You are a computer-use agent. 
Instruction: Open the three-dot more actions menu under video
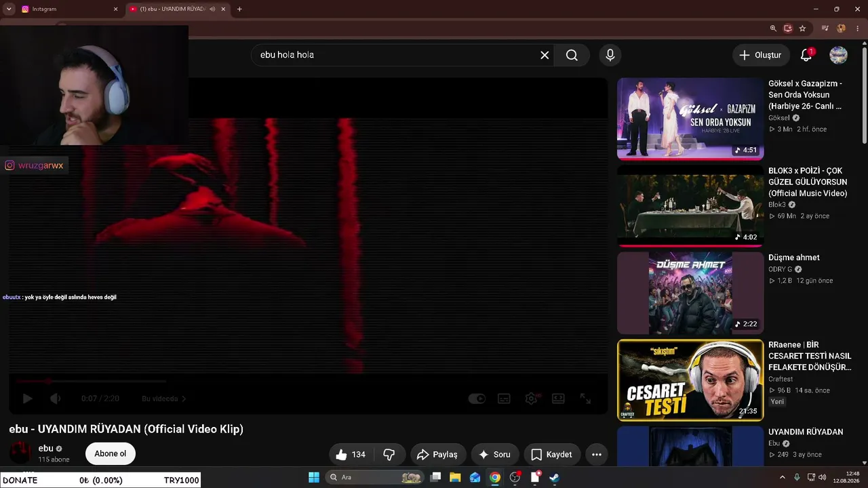coord(597,454)
